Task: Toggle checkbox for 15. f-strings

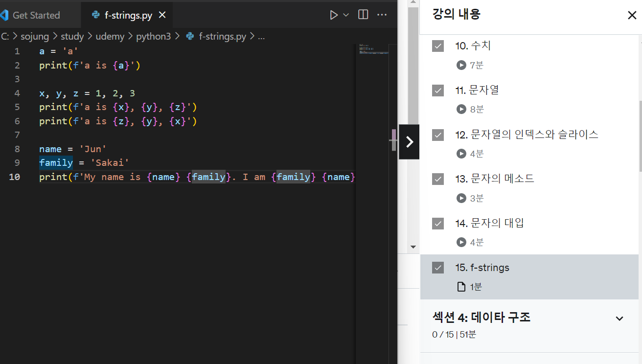Action: click(438, 268)
